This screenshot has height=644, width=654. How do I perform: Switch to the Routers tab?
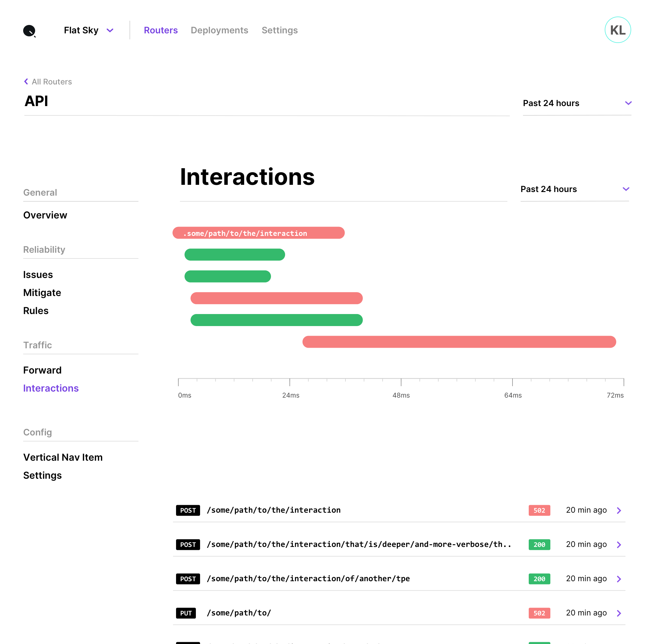point(161,30)
